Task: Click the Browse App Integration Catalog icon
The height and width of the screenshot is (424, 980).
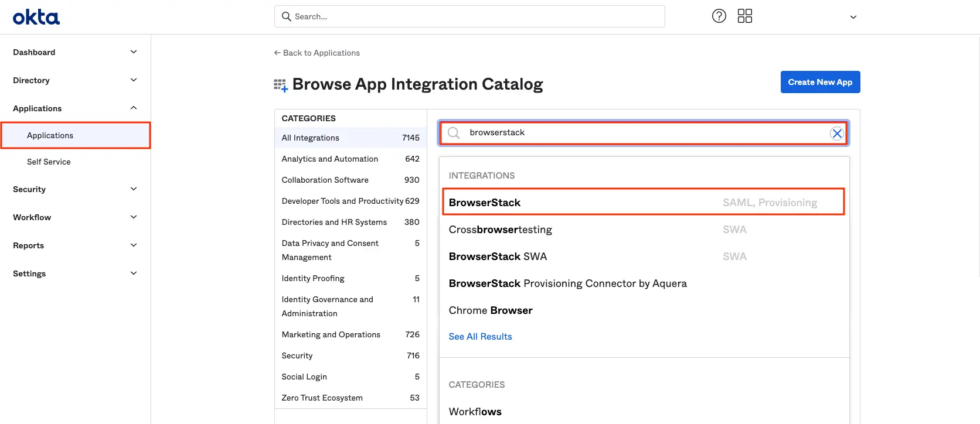Action: (x=281, y=86)
